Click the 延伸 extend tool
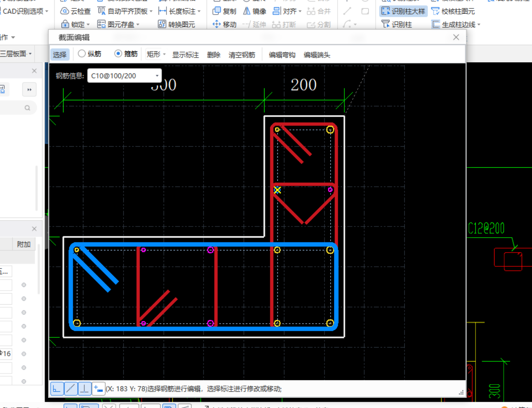The image size is (532, 408). tap(254, 25)
